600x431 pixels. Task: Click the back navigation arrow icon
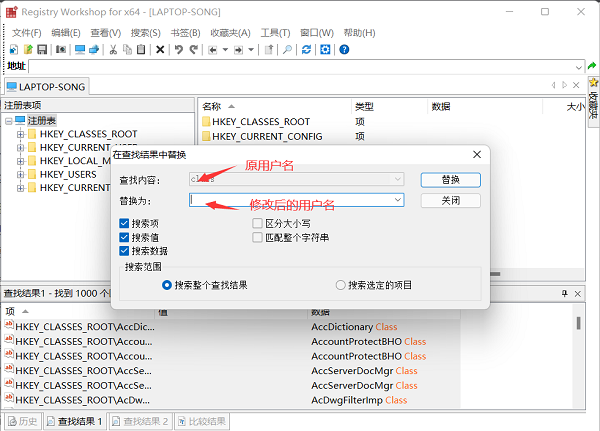pyautogui.click(x=213, y=50)
